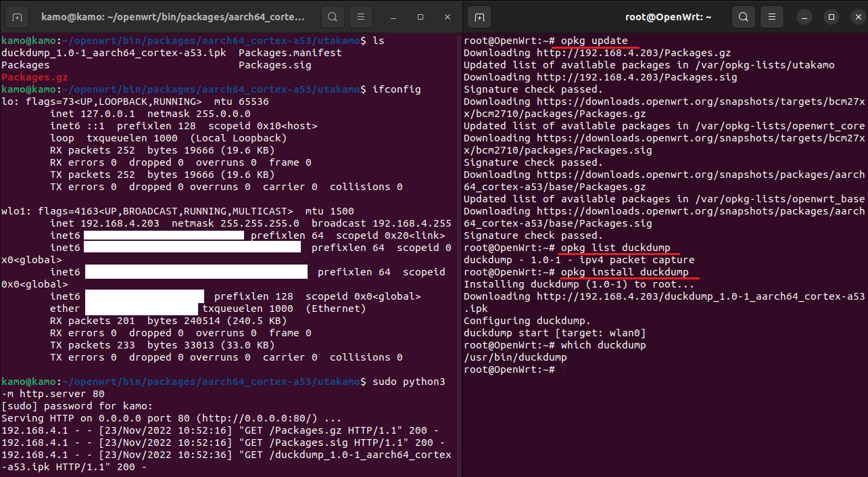The image size is (868, 477).
Task: Click the Downloading http://192.168.4.203/Packages.sig line
Action: 600,77
